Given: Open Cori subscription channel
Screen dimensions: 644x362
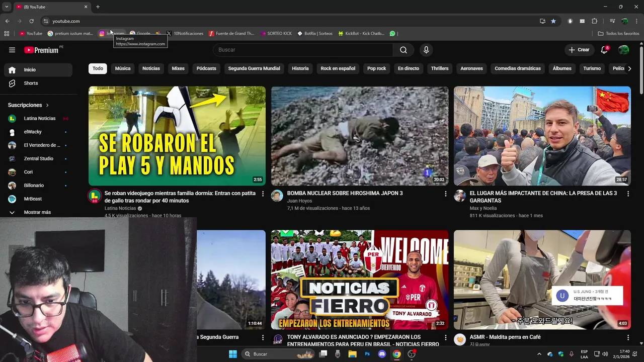Looking at the screenshot, I should (38, 172).
